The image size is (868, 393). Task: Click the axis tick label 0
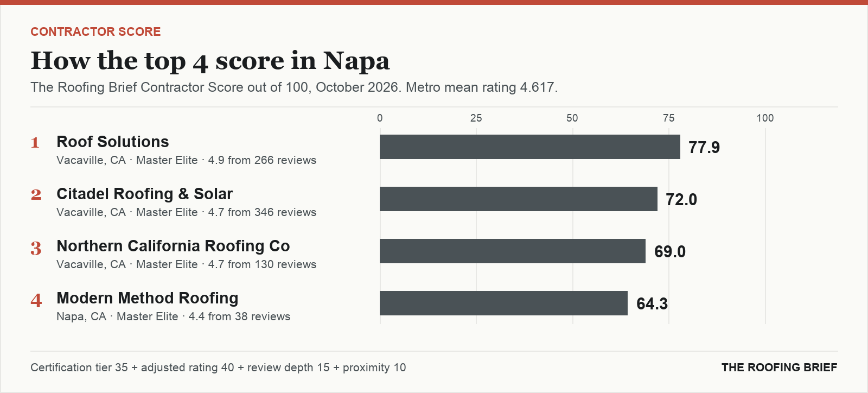(x=380, y=118)
